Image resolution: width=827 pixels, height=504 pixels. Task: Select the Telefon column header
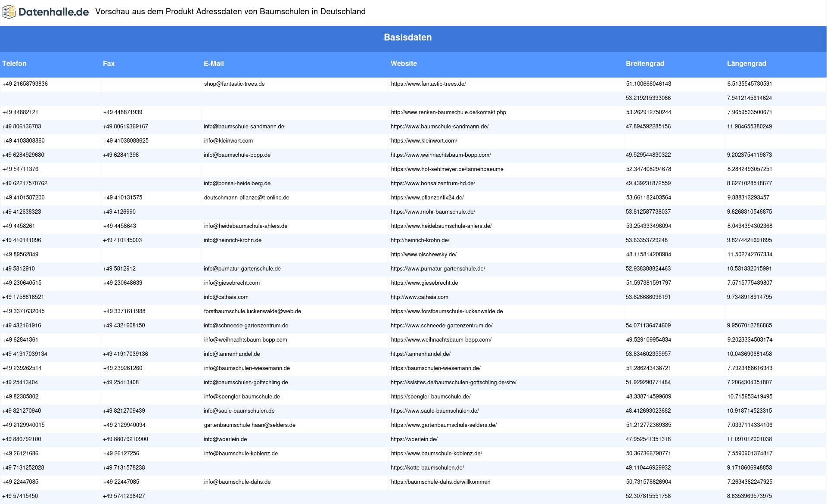coord(14,64)
